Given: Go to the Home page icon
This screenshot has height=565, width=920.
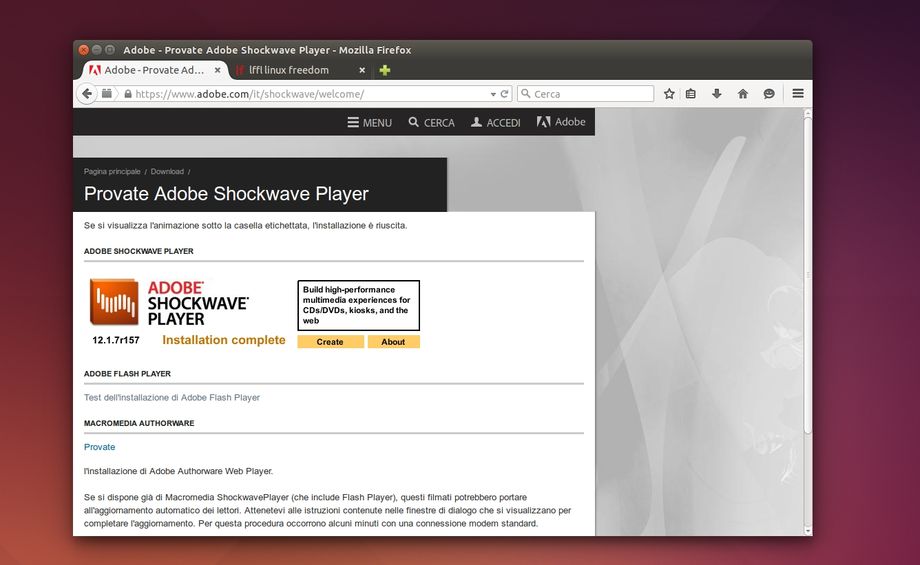Looking at the screenshot, I should (x=743, y=94).
